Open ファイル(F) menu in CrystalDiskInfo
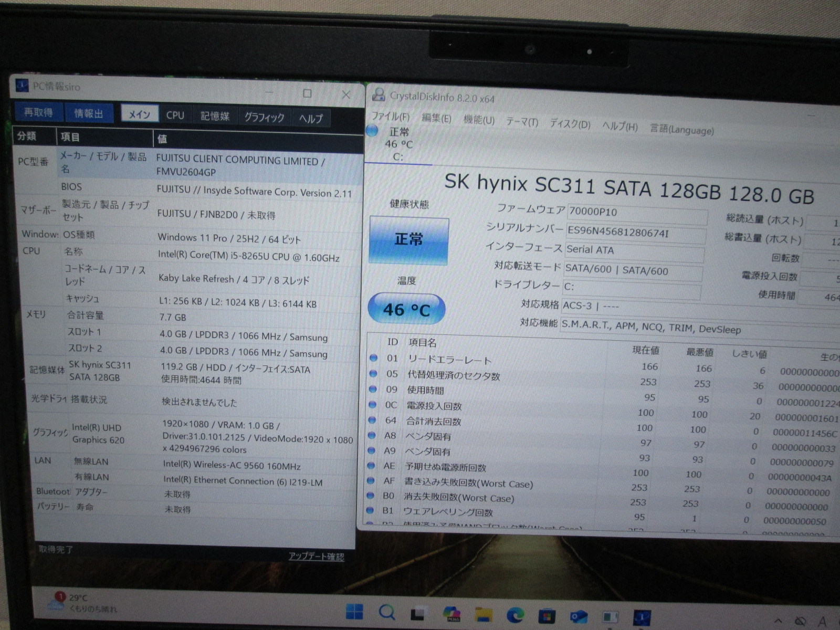This screenshot has height=630, width=840. (x=391, y=117)
